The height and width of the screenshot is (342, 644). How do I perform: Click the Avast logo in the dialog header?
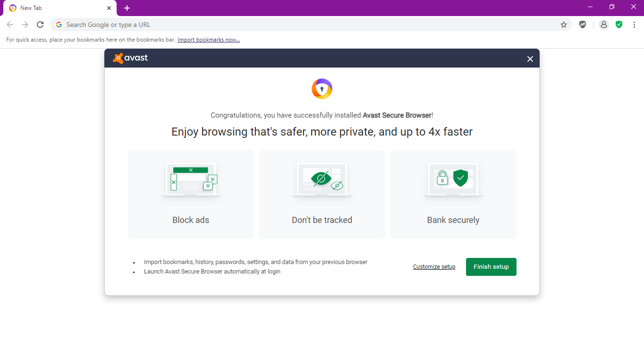click(130, 58)
